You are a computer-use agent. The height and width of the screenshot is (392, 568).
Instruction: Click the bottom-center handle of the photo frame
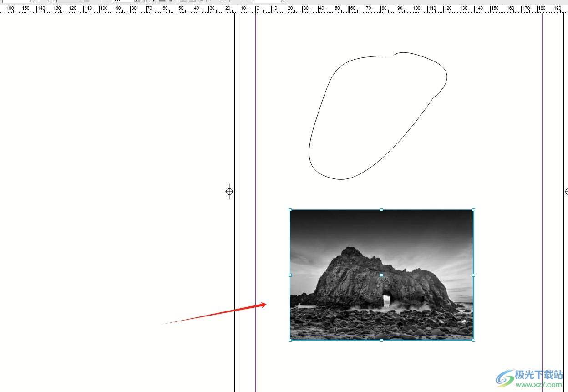tap(381, 340)
